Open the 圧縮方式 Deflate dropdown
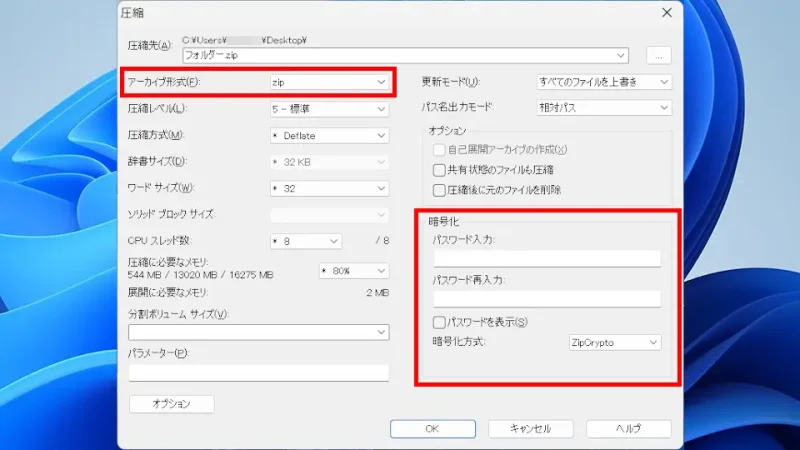This screenshot has height=450, width=800. [x=328, y=135]
